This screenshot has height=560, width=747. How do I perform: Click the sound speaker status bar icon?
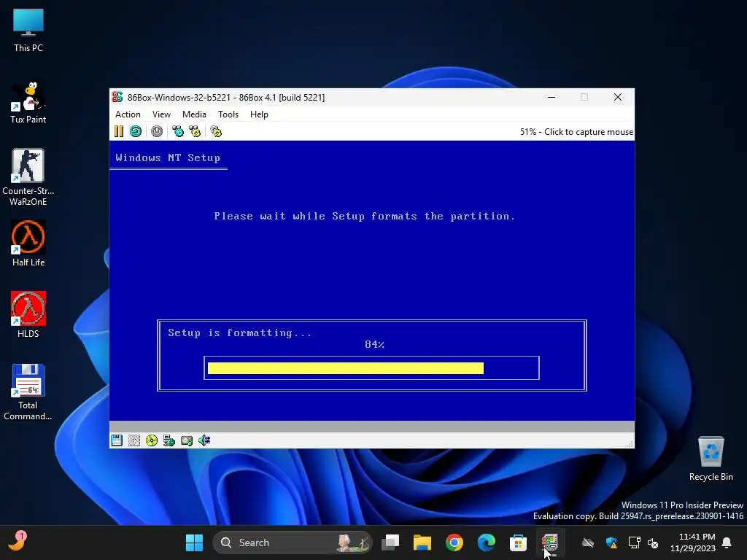[204, 440]
